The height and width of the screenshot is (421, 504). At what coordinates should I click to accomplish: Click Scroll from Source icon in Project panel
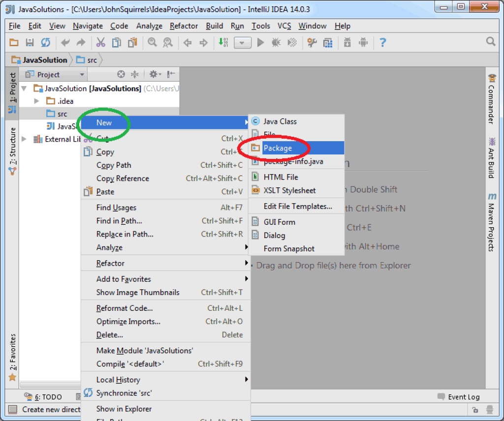tap(121, 74)
